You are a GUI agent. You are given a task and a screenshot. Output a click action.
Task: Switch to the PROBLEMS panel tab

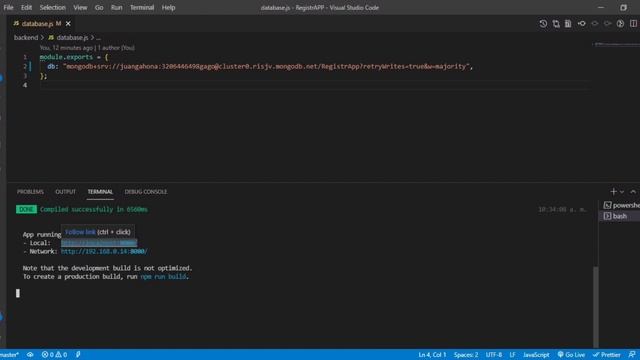[30, 192]
